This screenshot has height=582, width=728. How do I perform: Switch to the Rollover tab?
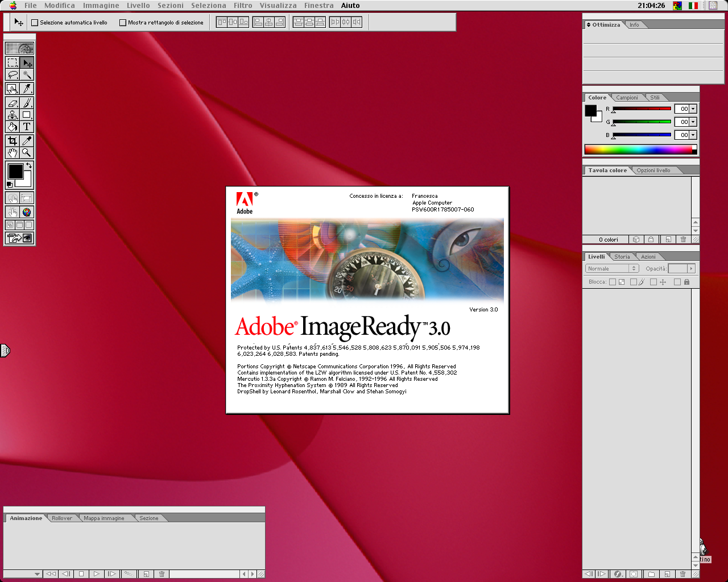pyautogui.click(x=62, y=518)
